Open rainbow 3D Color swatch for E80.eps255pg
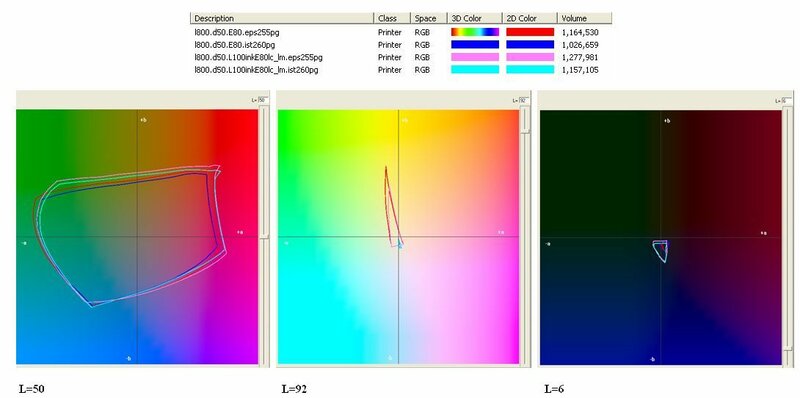The width and height of the screenshot is (800, 398). tap(475, 32)
